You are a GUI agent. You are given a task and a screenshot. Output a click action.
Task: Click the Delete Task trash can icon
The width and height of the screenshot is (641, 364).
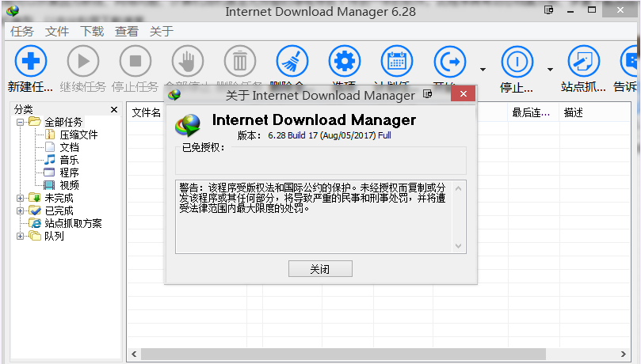pyautogui.click(x=240, y=61)
